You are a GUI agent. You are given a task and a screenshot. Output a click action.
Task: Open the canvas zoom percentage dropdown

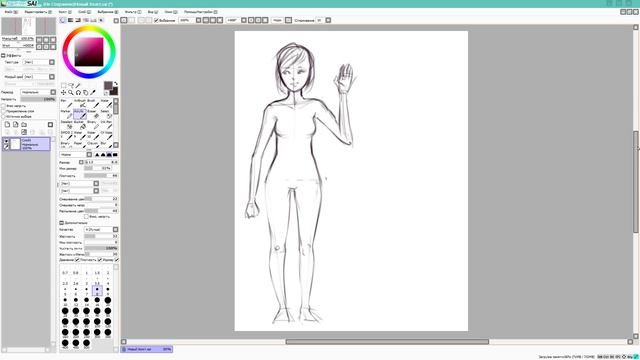click(198, 20)
